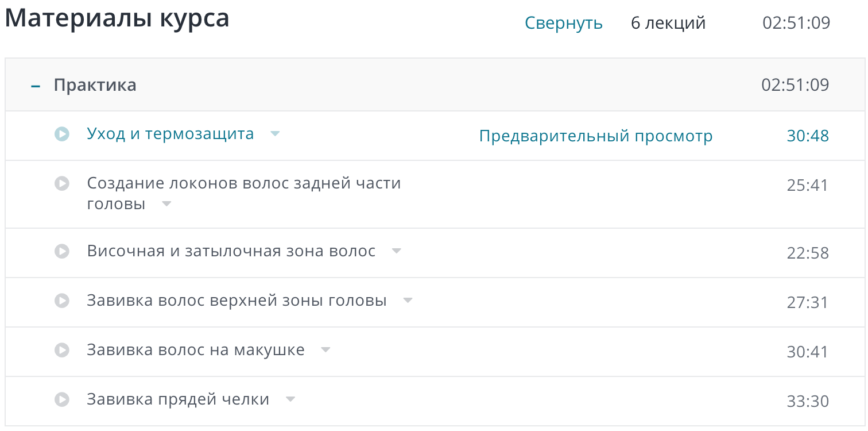The width and height of the screenshot is (868, 431).
Task: Select lecture 'Завивка волос на макушке' title
Action: point(195,350)
